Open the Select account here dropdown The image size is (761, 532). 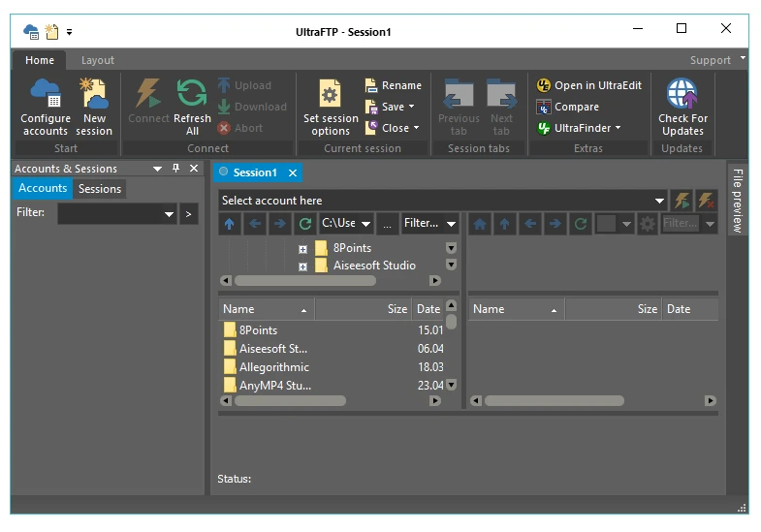click(659, 201)
